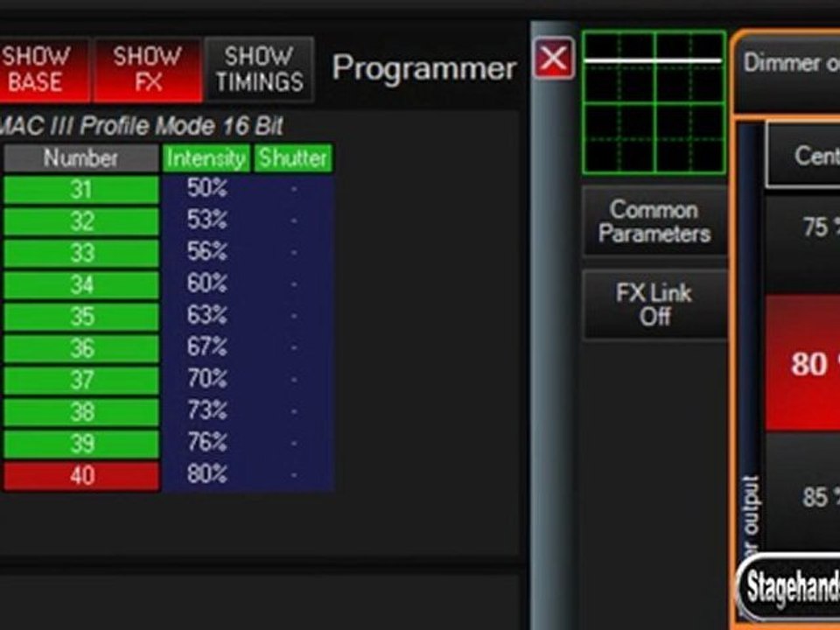Image resolution: width=840 pixels, height=630 pixels.
Task: Select the red fixture number 40
Action: coord(81,476)
